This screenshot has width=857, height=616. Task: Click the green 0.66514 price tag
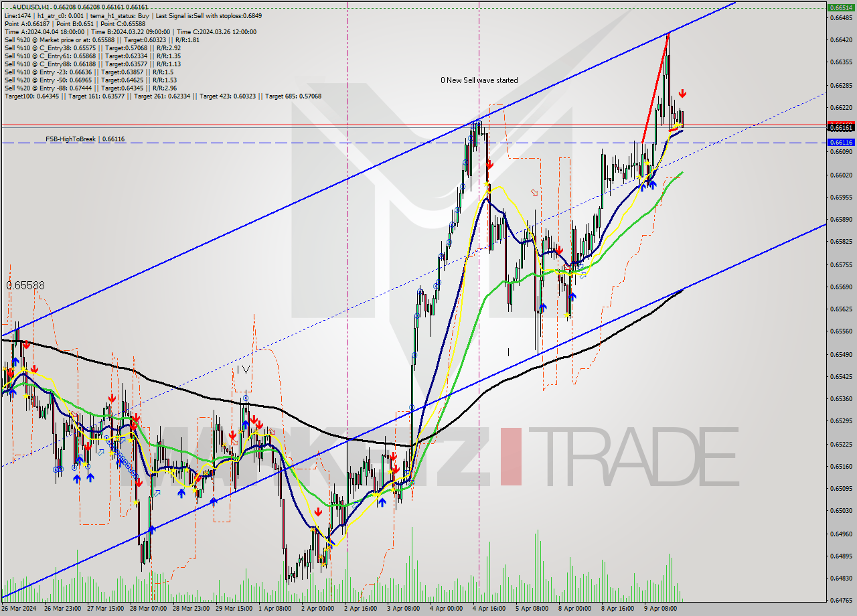[841, 8]
